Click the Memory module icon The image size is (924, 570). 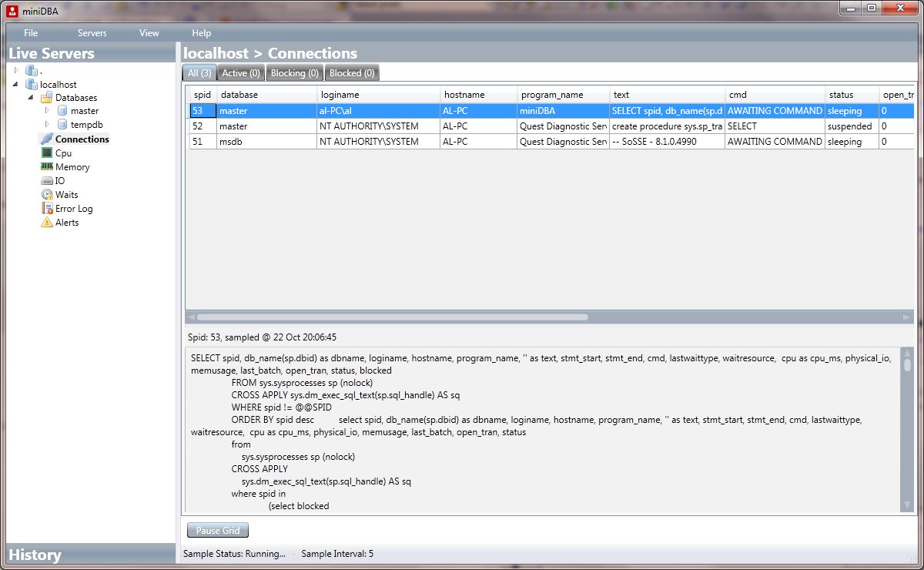[x=47, y=166]
